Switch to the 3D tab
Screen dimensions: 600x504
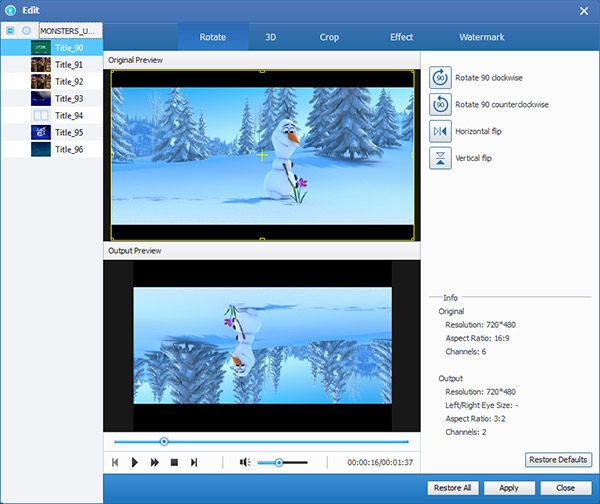point(271,37)
